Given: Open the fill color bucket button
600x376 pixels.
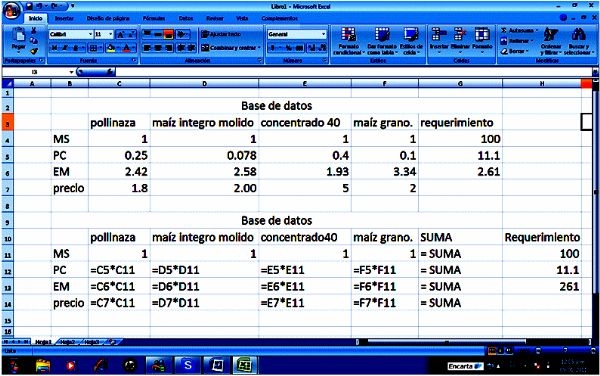Looking at the screenshot, I should tap(111, 48).
